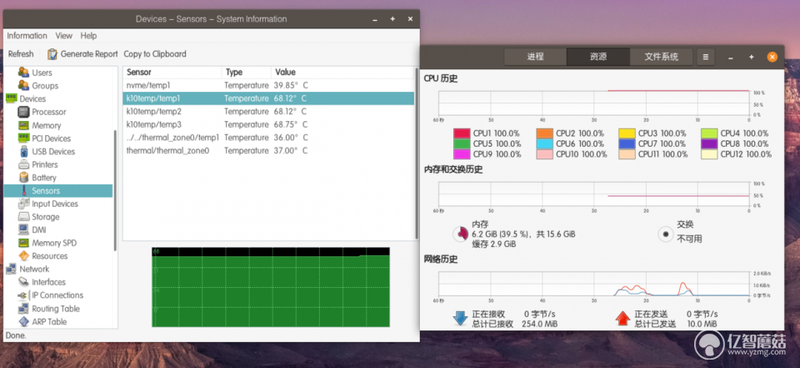The image size is (800, 368).
Task: Click the Input Devices icon
Action: point(23,204)
